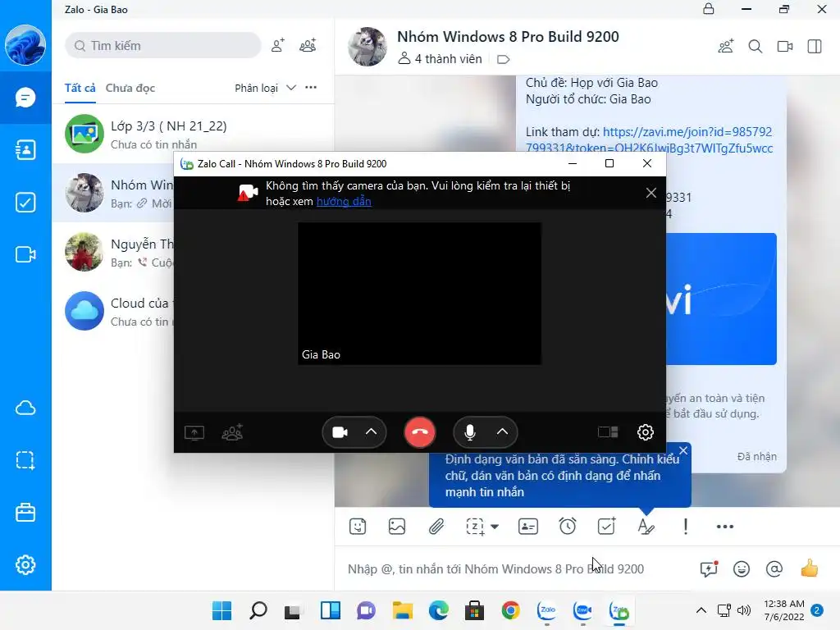The width and height of the screenshot is (840, 630).
Task: Open the Windows Start menu
Action: [221, 610]
